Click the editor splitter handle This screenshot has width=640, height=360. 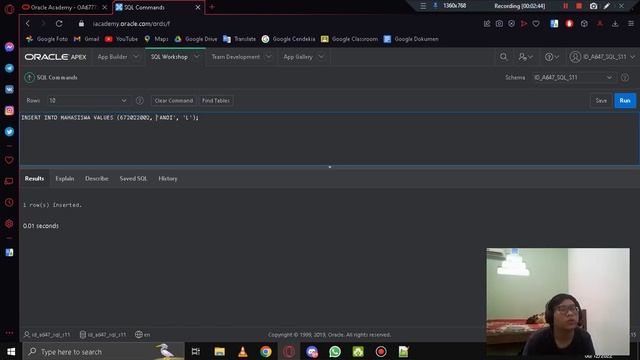tap(330, 167)
